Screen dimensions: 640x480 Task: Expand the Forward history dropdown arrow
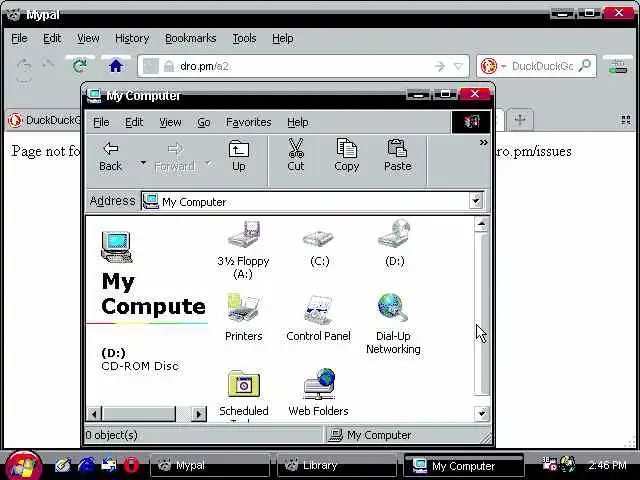click(208, 163)
